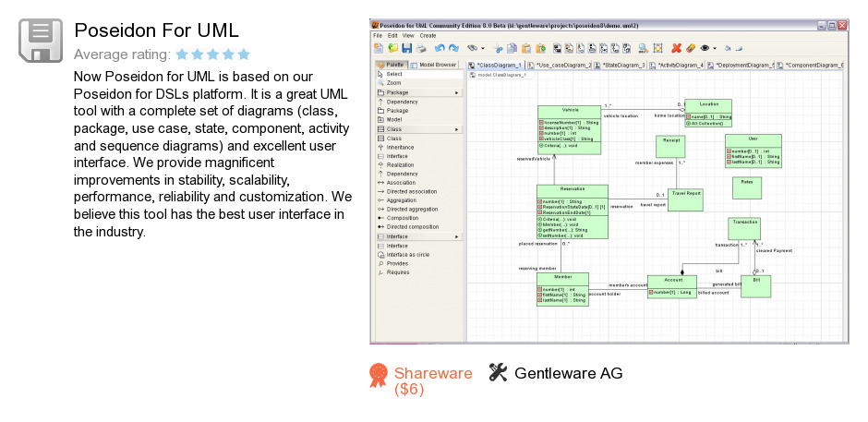Viewport: 868px width, 422px height.
Task: Click the magnifier Find icon in toolbar
Action: [x=644, y=48]
